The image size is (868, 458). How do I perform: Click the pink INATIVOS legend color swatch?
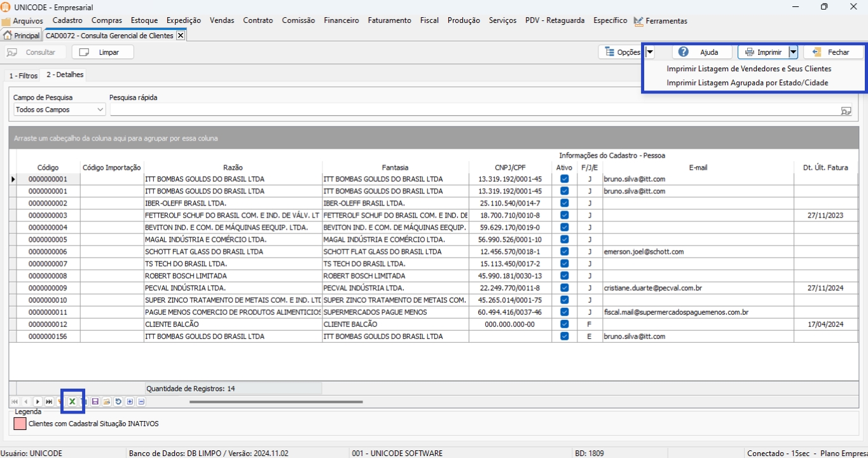pyautogui.click(x=20, y=424)
